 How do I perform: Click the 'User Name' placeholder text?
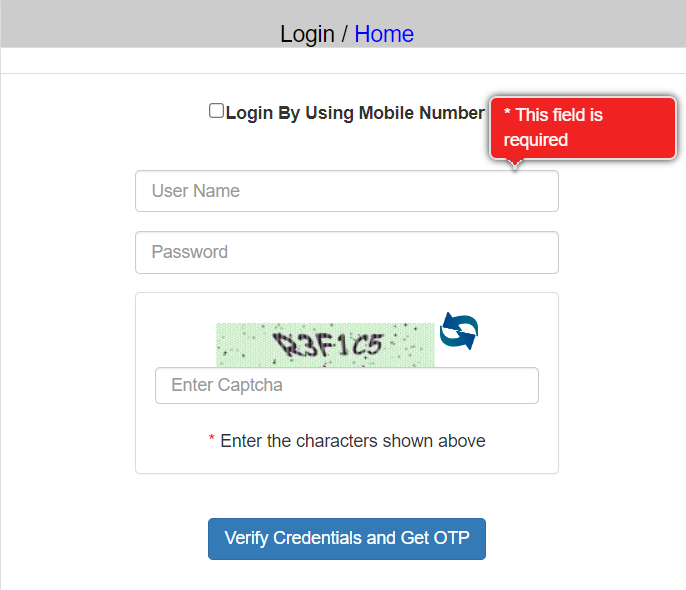(196, 191)
